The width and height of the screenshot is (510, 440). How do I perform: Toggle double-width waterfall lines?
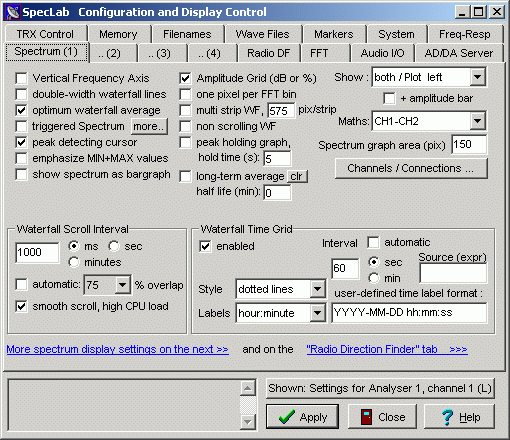pyautogui.click(x=21, y=94)
